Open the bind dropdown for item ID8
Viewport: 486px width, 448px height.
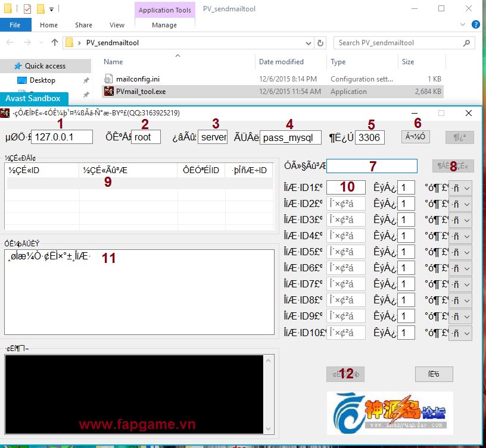(x=460, y=300)
